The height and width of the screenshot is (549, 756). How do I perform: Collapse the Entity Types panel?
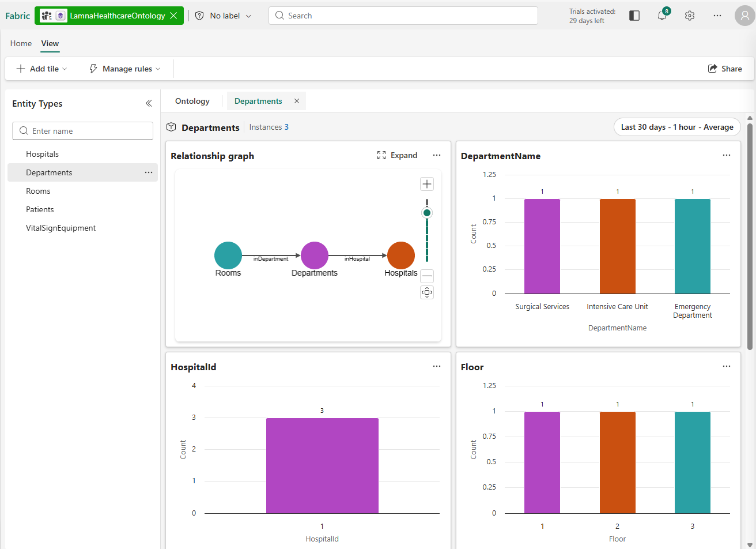149,103
